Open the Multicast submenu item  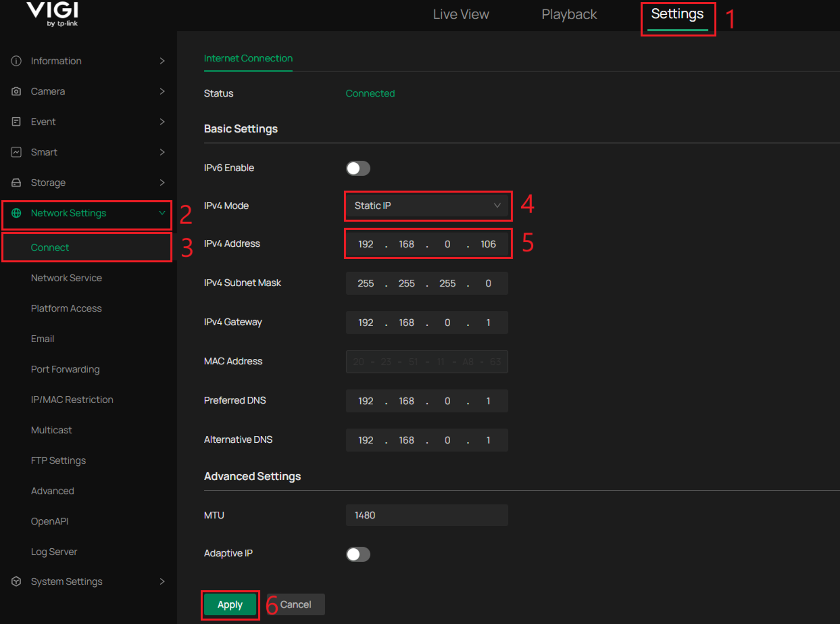(x=51, y=430)
